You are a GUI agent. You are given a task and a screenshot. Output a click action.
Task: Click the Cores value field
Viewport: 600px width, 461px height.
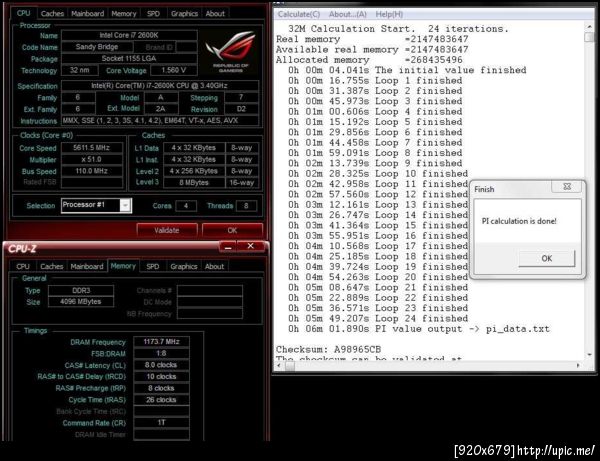click(x=186, y=206)
